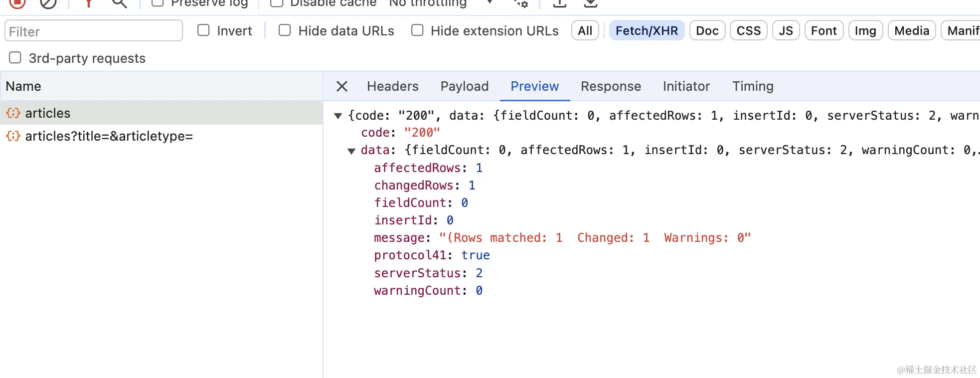The image size is (980, 378).
Task: Open network conditions settings icon
Action: [x=521, y=3]
